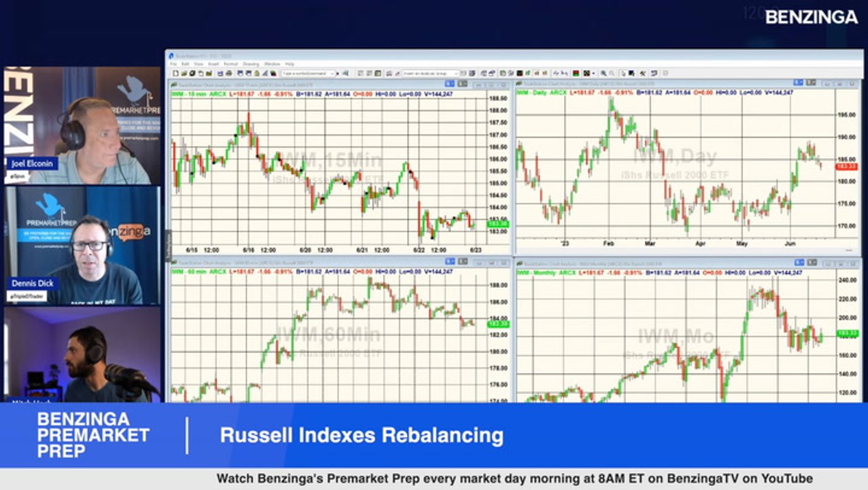
Task: Click the blue symbol-link button on the 15 min chart
Action: click(450, 84)
